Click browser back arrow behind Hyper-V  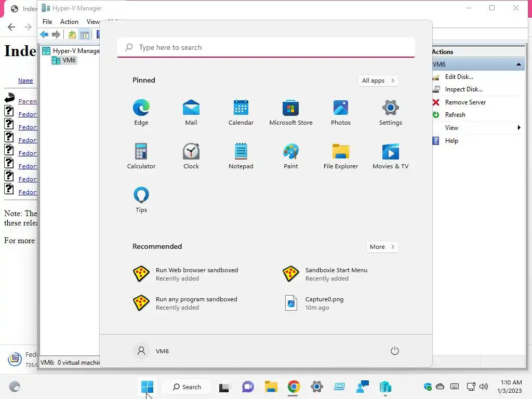11,27
